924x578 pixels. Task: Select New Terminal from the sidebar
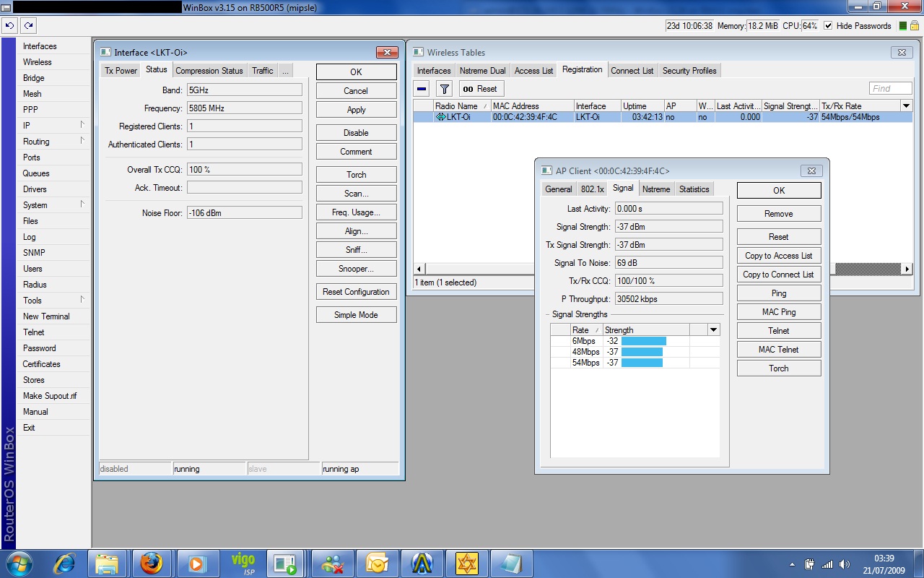(46, 316)
